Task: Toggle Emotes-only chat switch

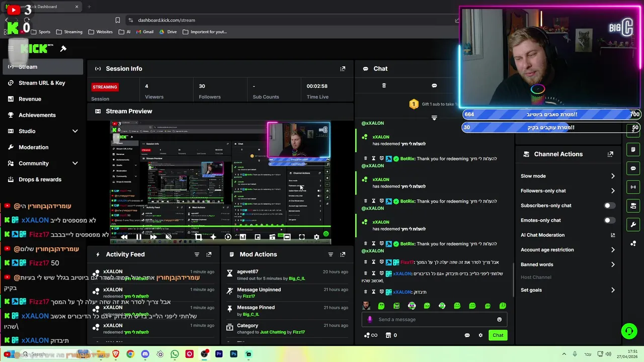Action: 609,220
